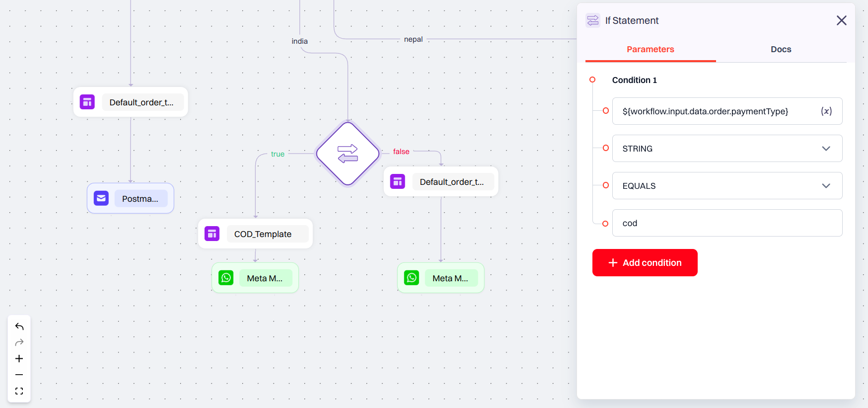
Task: Click template icon of Default_order_t... above Postma...
Action: [87, 102]
